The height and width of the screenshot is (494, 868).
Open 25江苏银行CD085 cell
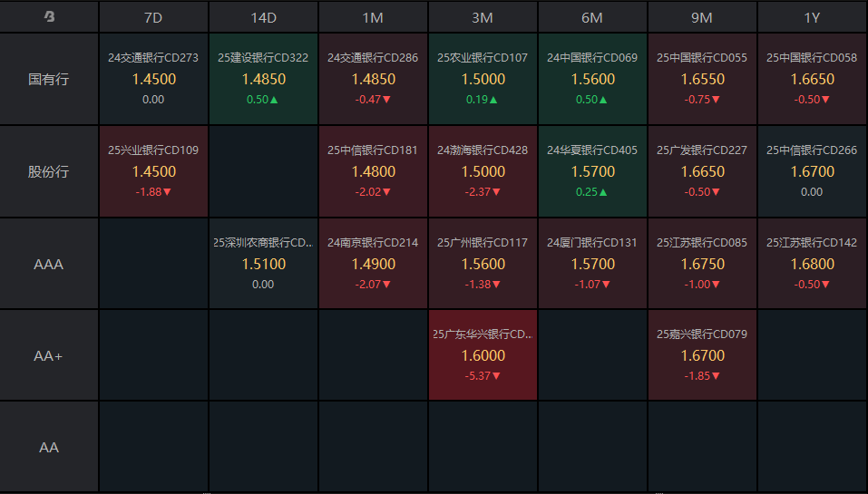click(x=702, y=264)
